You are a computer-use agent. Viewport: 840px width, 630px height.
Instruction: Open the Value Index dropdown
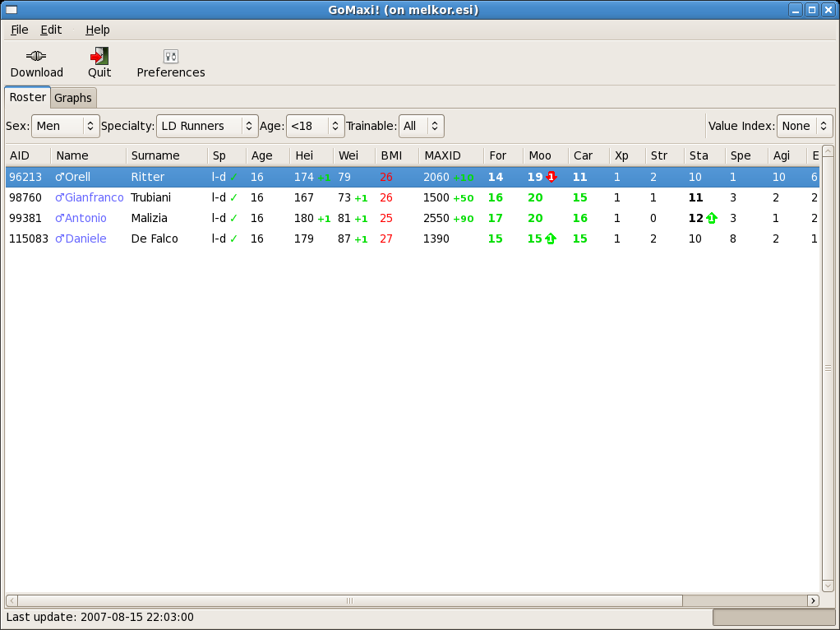[x=804, y=126]
